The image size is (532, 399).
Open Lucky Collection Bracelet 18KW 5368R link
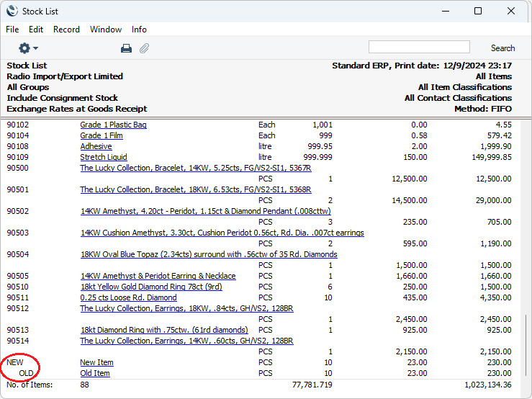coord(196,189)
